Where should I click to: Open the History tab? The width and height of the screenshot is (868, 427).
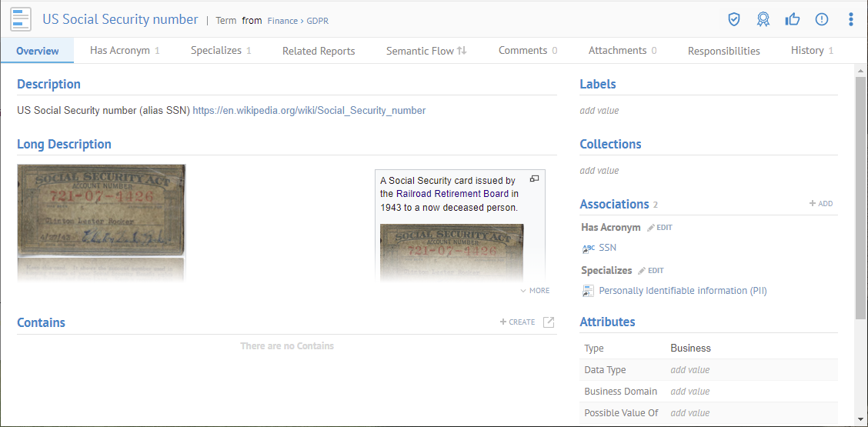pos(812,51)
